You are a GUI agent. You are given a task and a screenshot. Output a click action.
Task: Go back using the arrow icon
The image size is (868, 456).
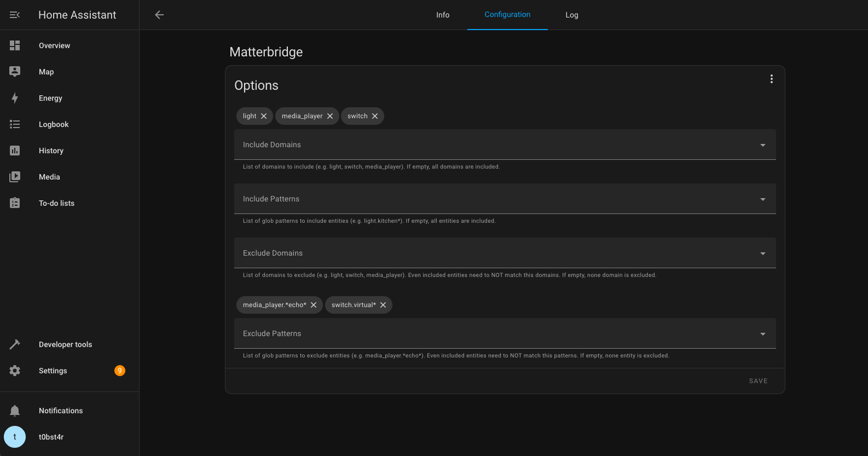click(159, 15)
